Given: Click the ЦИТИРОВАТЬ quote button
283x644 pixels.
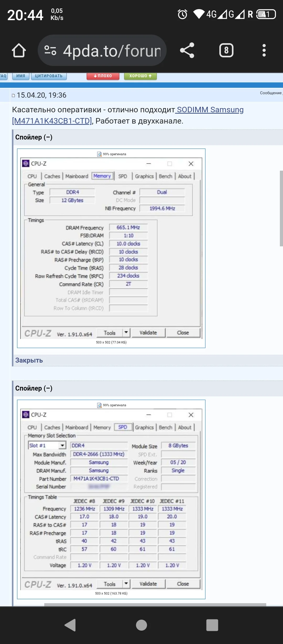Looking at the screenshot, I should pos(49,76).
